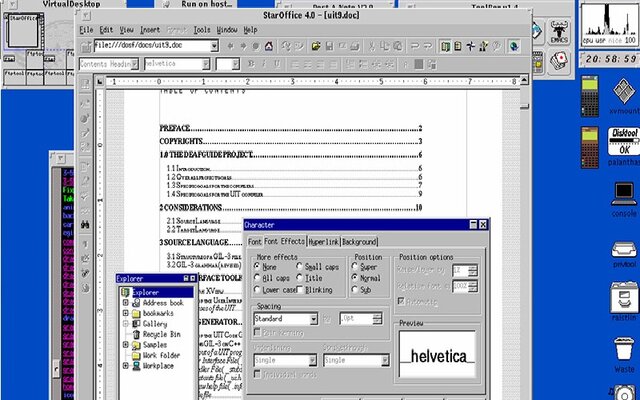The width and height of the screenshot is (640, 400).
Task: Select the None effects radio button
Action: click(x=257, y=266)
